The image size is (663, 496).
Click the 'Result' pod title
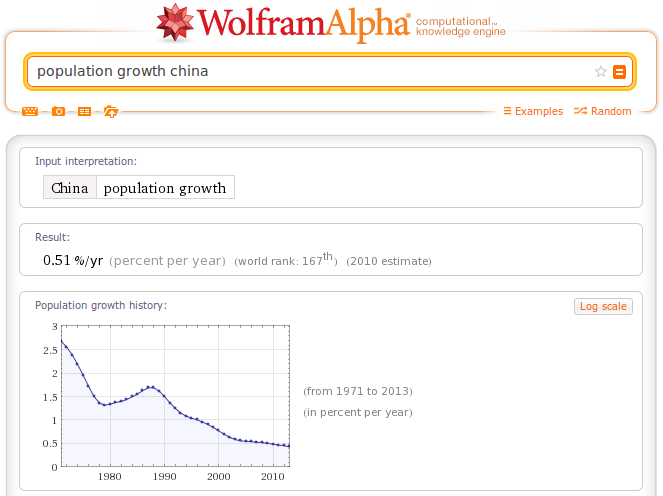pyautogui.click(x=52, y=237)
